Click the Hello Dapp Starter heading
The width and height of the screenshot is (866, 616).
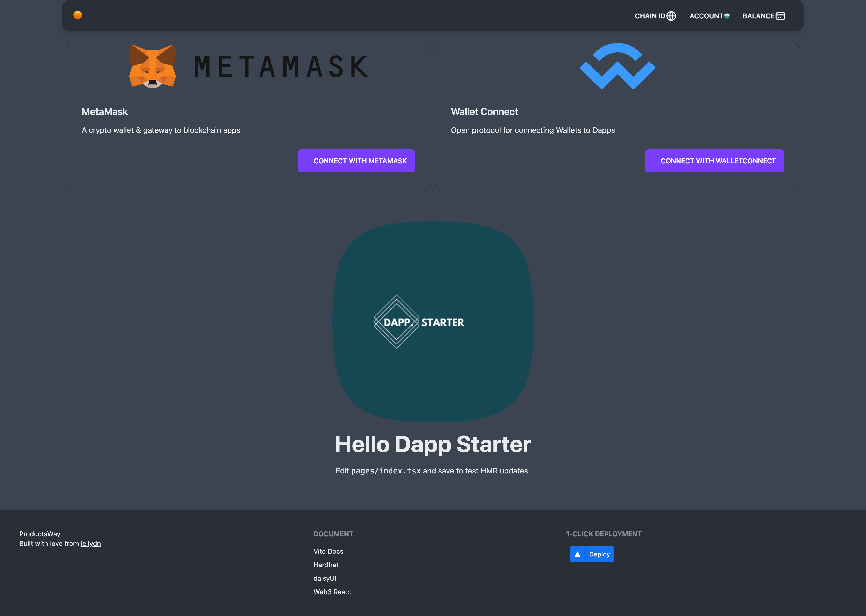tap(433, 444)
